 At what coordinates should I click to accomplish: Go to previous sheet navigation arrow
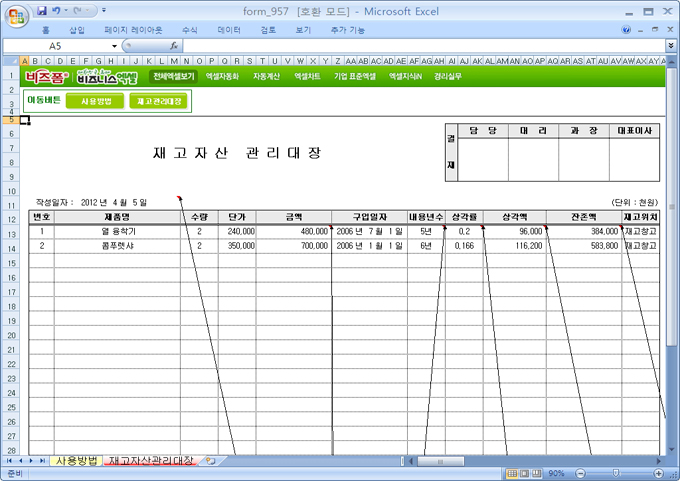coord(20,461)
